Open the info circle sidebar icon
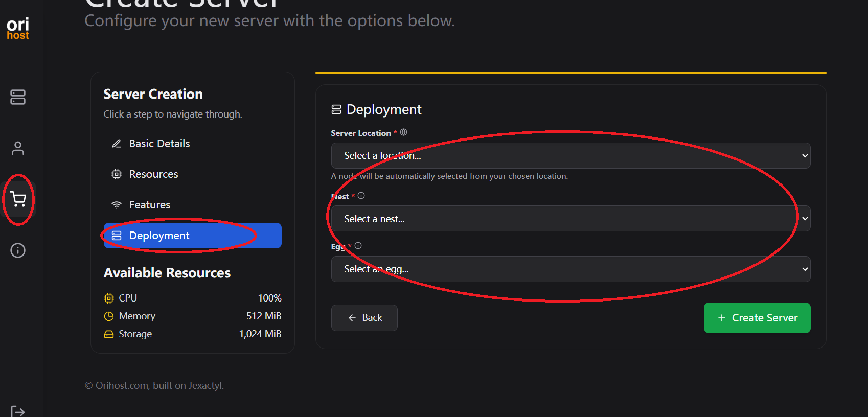 pyautogui.click(x=18, y=250)
